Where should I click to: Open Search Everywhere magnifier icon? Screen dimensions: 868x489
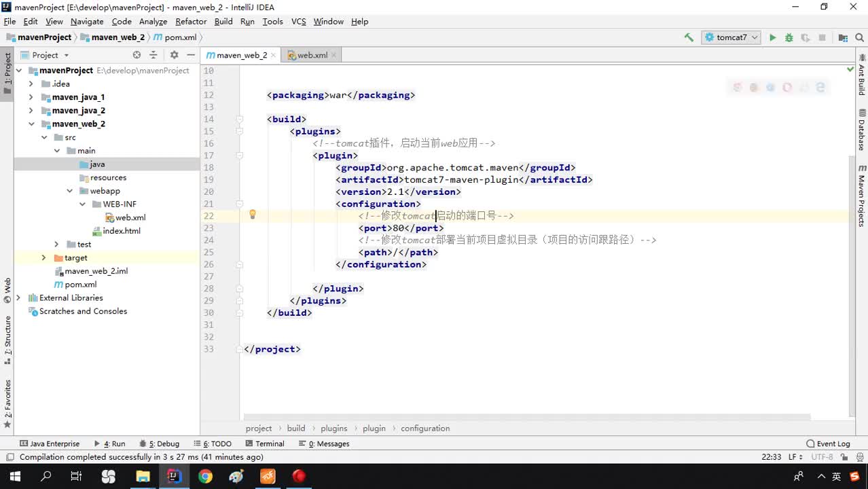tap(859, 37)
